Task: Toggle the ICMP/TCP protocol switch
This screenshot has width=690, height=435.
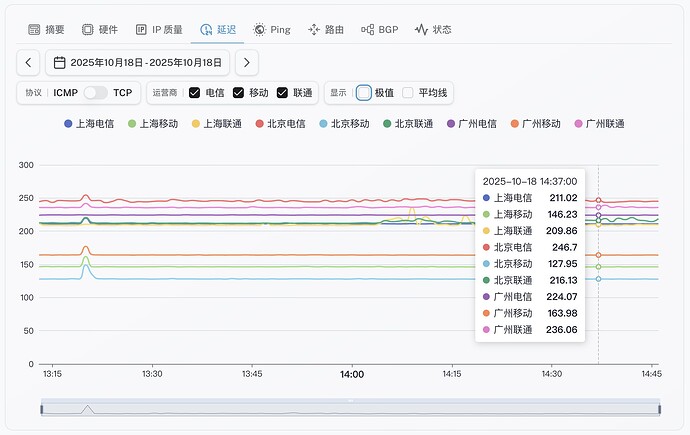Action: point(95,93)
